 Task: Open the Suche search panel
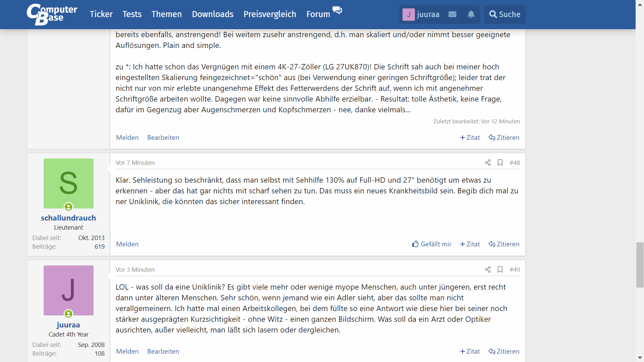[x=504, y=14]
